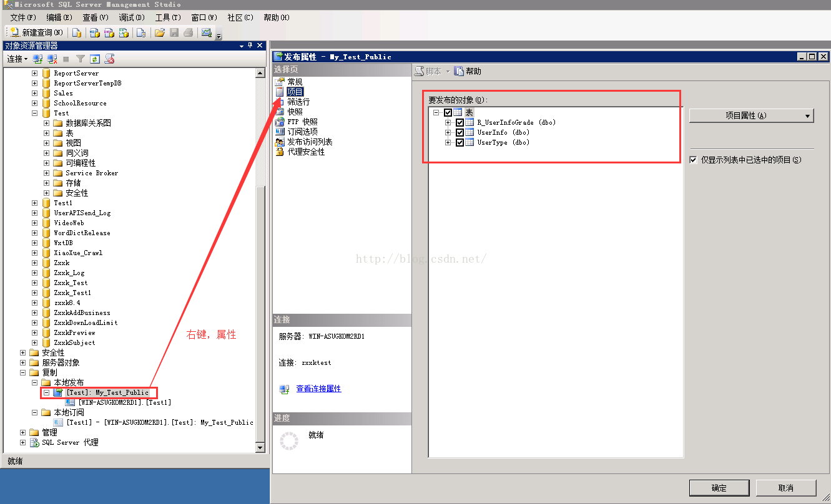Screen dimensions: 831x504
Task: Expand the Sales database node
Action: (35, 93)
